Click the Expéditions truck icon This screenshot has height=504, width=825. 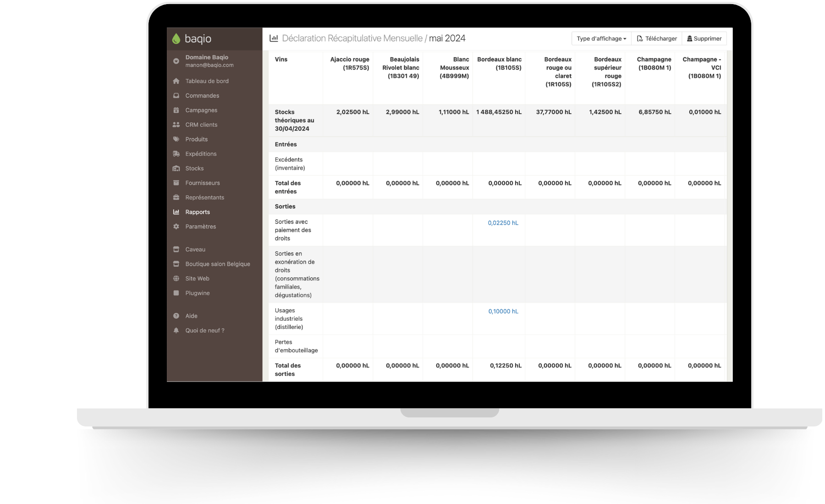click(x=176, y=154)
